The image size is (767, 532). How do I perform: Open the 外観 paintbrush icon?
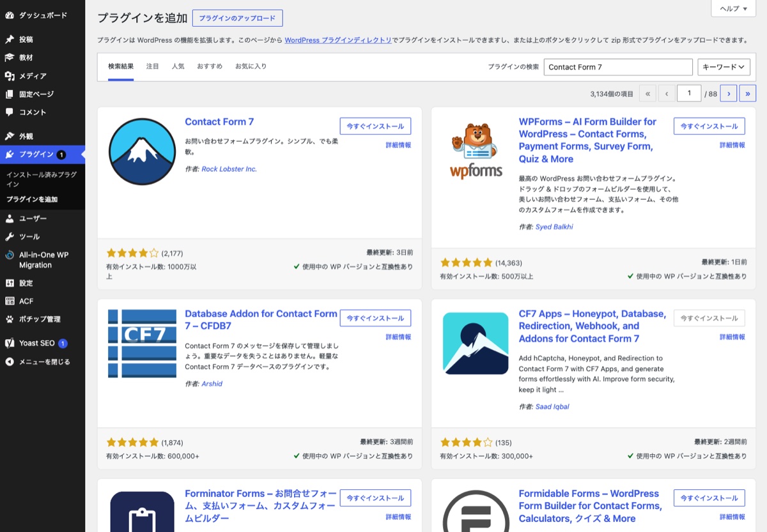pos(10,136)
